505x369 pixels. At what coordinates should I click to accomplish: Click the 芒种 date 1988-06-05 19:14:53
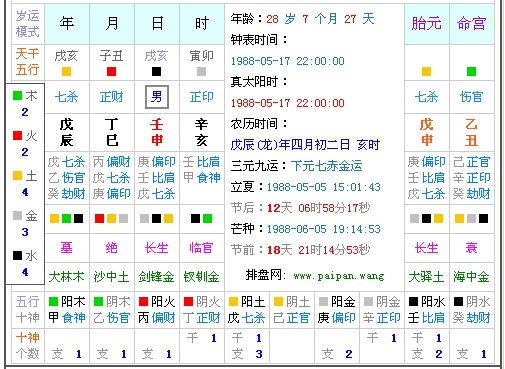(324, 229)
